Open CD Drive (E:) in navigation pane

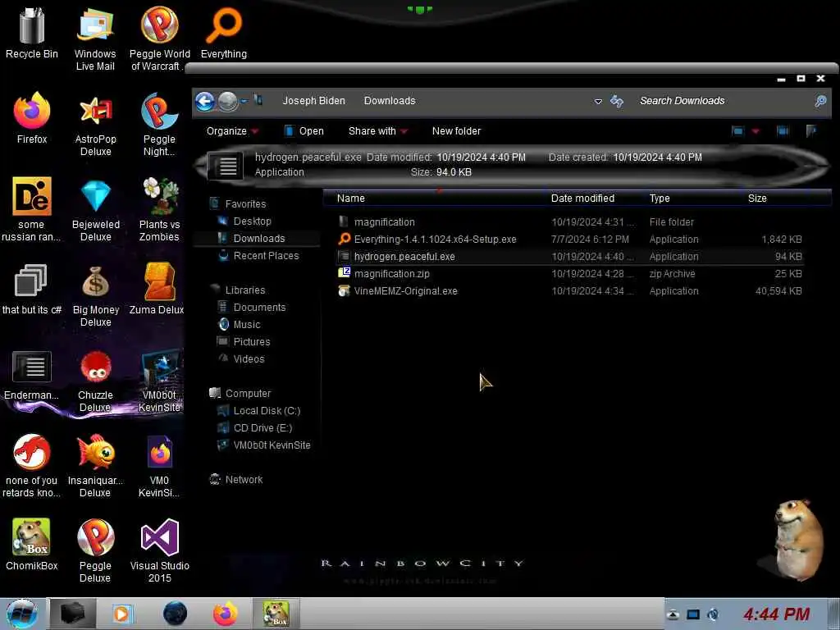(x=262, y=428)
